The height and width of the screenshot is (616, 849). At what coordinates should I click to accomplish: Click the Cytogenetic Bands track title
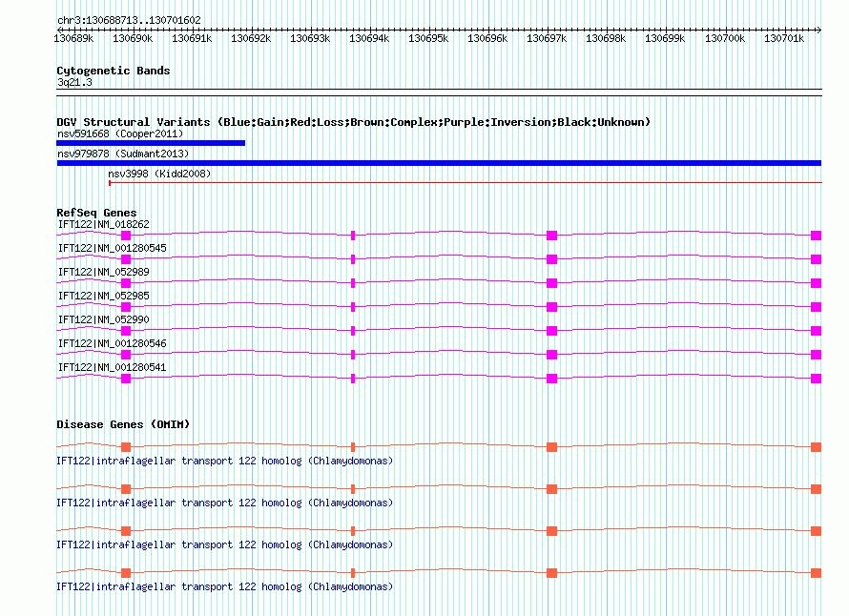point(114,71)
